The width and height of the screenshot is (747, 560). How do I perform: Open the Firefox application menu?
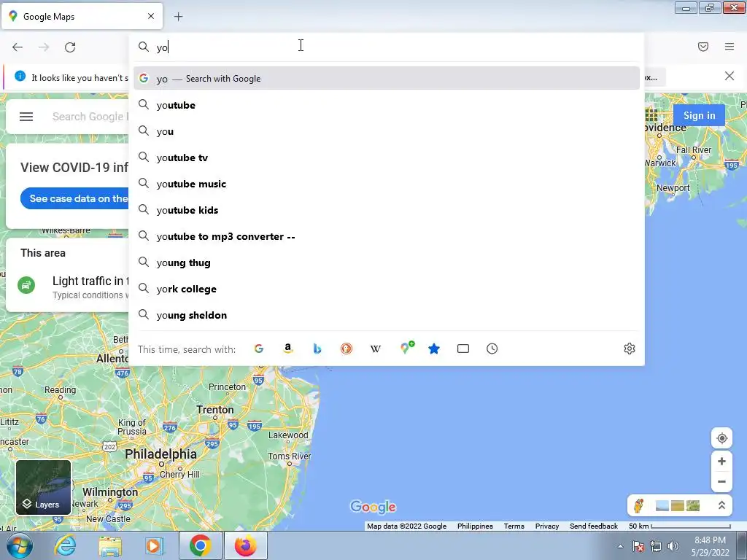(729, 47)
